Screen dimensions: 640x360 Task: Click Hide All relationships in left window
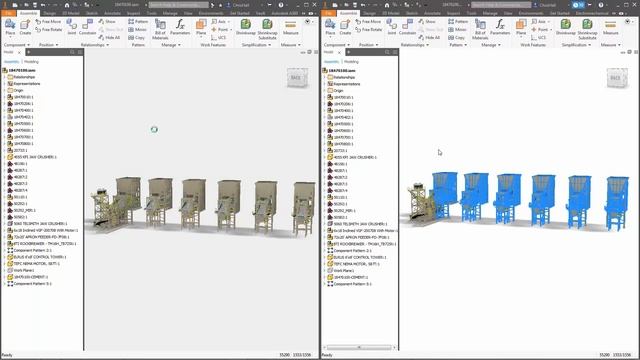pos(109,38)
